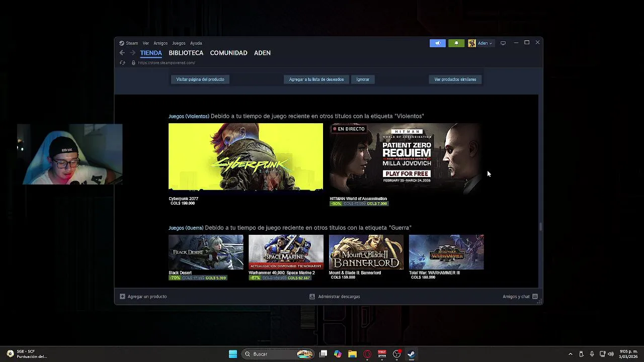Open Opera browser from the taskbar
This screenshot has height=362, width=644.
coord(367,354)
